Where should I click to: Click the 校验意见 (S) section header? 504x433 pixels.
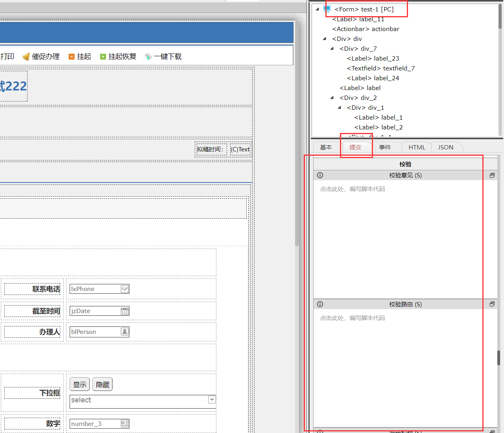(405, 175)
